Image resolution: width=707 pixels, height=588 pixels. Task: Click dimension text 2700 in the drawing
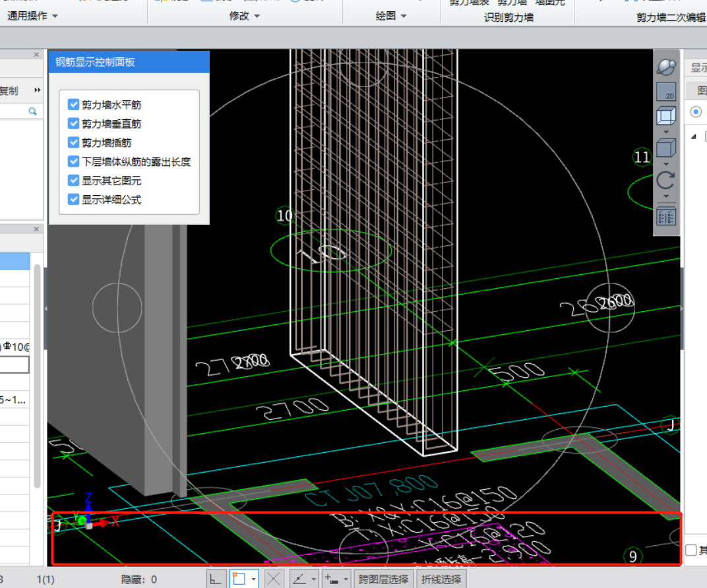[293, 409]
